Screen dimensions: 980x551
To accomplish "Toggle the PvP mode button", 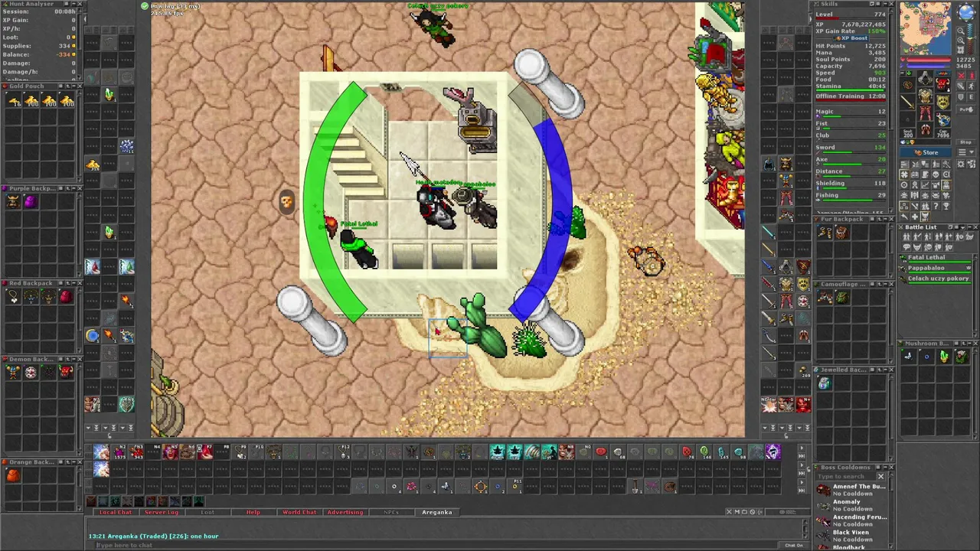I will (965, 109).
